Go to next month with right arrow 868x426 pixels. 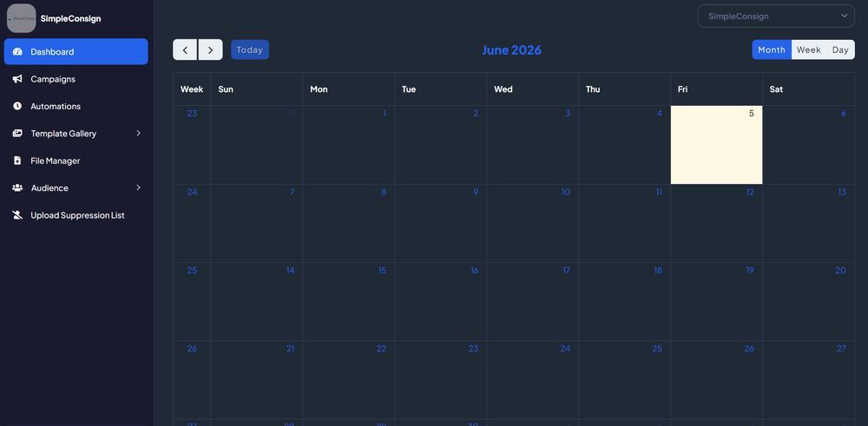click(210, 49)
